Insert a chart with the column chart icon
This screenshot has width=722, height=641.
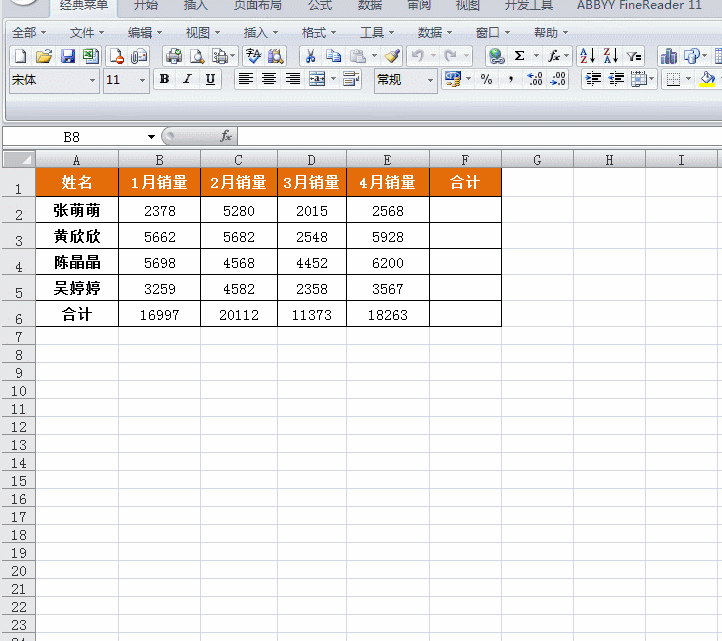(x=669, y=56)
